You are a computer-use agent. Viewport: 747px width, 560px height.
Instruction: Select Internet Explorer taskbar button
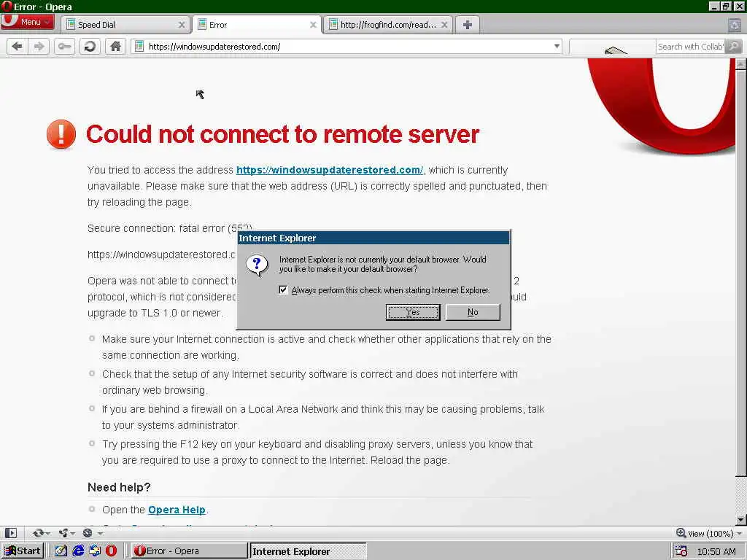pyautogui.click(x=308, y=551)
